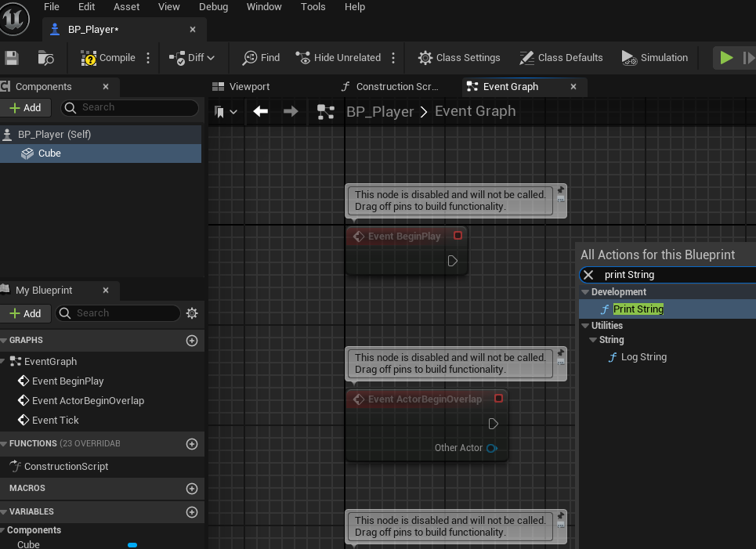Collapse the Development category
Image resolution: width=756 pixels, height=549 pixels.
coord(585,292)
